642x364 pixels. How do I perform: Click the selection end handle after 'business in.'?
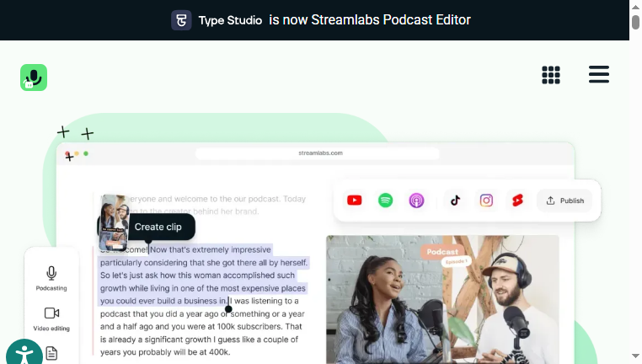(x=229, y=309)
